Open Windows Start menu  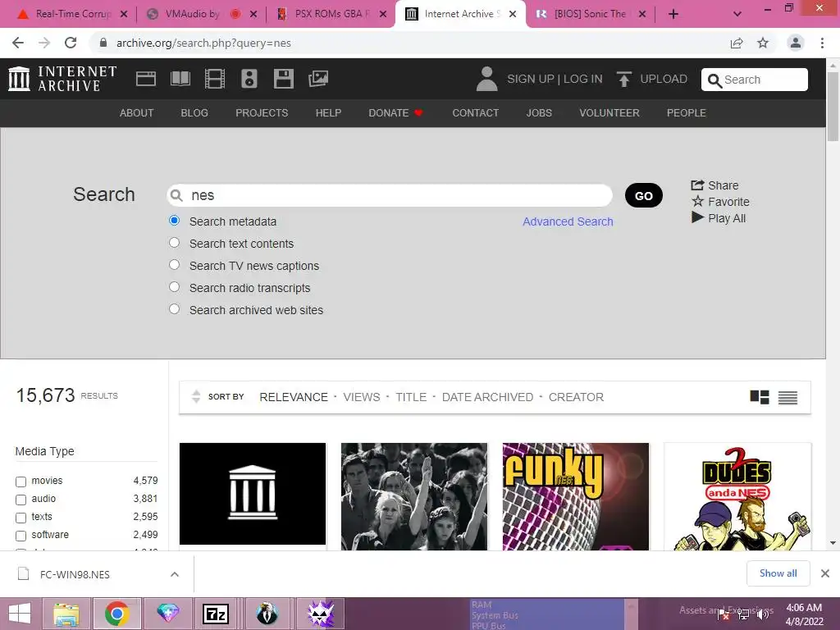click(x=20, y=614)
